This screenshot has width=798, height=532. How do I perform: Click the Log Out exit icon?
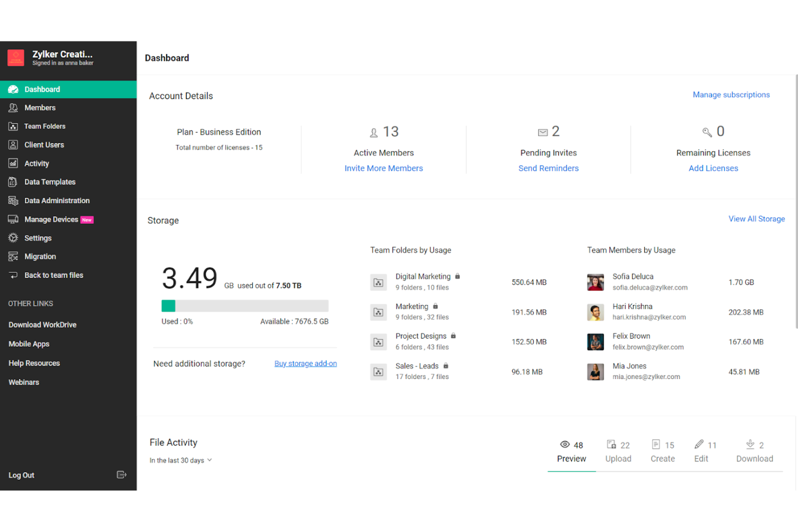(122, 475)
